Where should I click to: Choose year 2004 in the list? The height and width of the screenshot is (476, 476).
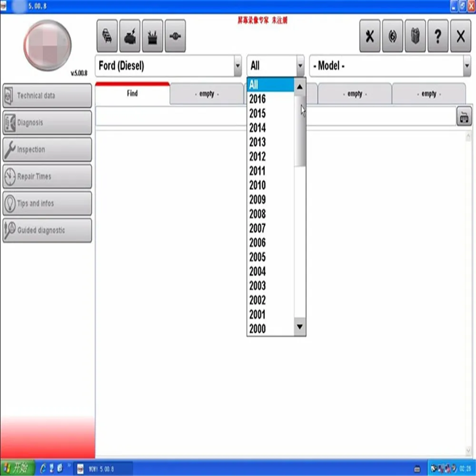click(270, 271)
